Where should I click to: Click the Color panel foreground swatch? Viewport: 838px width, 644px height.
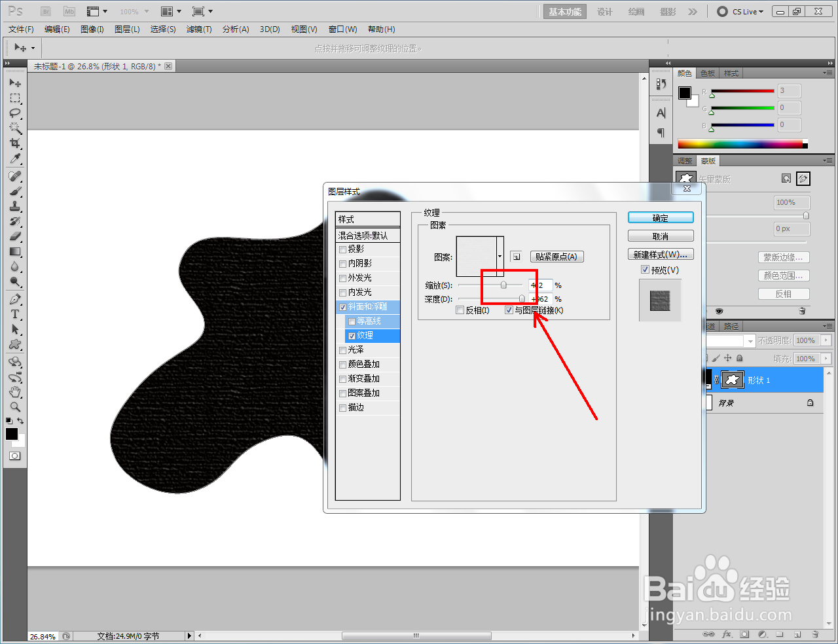pyautogui.click(x=685, y=93)
